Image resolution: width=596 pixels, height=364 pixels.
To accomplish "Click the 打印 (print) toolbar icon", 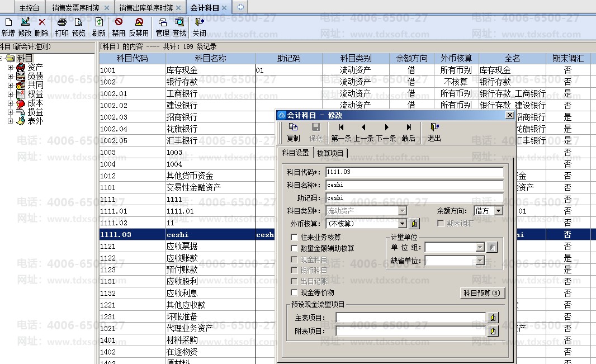I will click(x=62, y=27).
